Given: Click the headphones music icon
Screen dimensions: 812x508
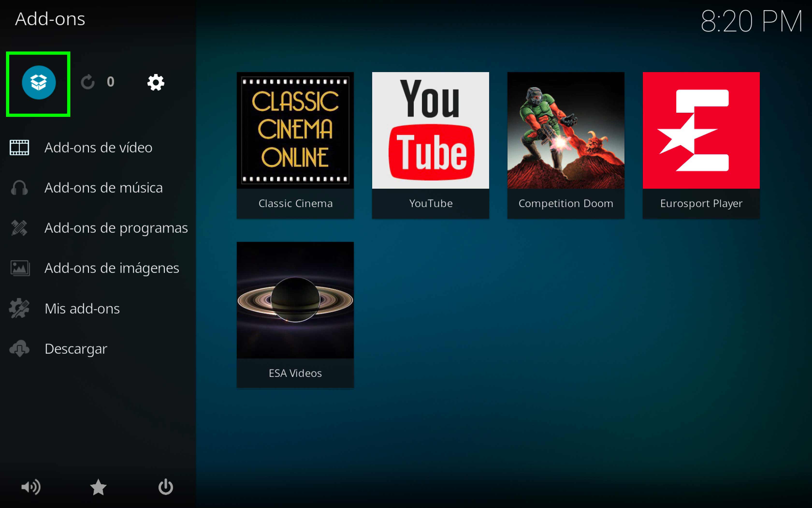Looking at the screenshot, I should click(x=19, y=188).
